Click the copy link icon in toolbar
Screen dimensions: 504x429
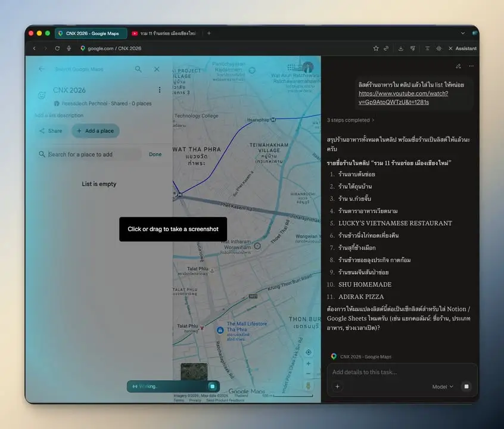click(x=386, y=48)
